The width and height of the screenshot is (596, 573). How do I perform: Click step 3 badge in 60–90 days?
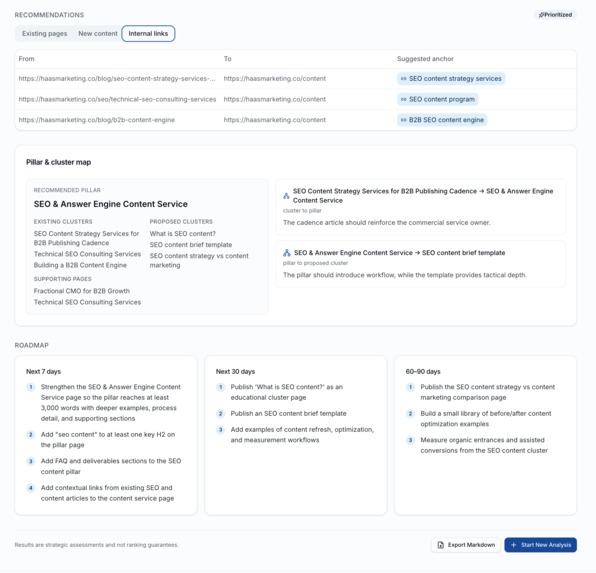410,440
